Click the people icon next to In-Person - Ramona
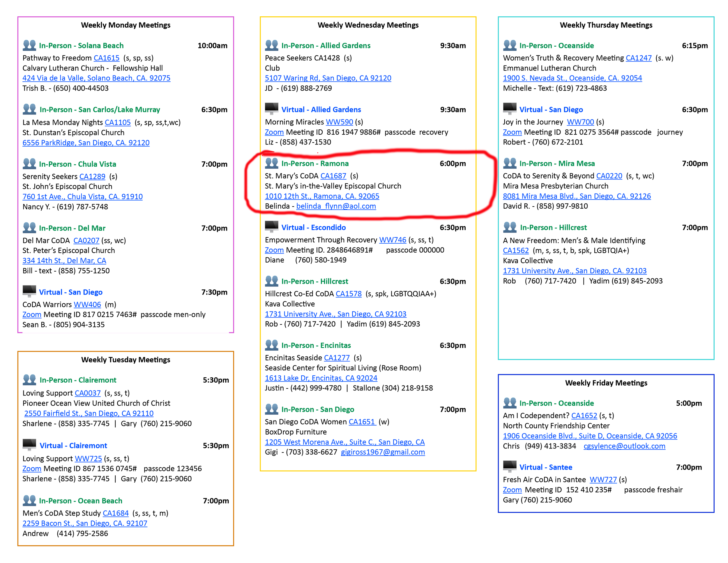 pos(271,163)
